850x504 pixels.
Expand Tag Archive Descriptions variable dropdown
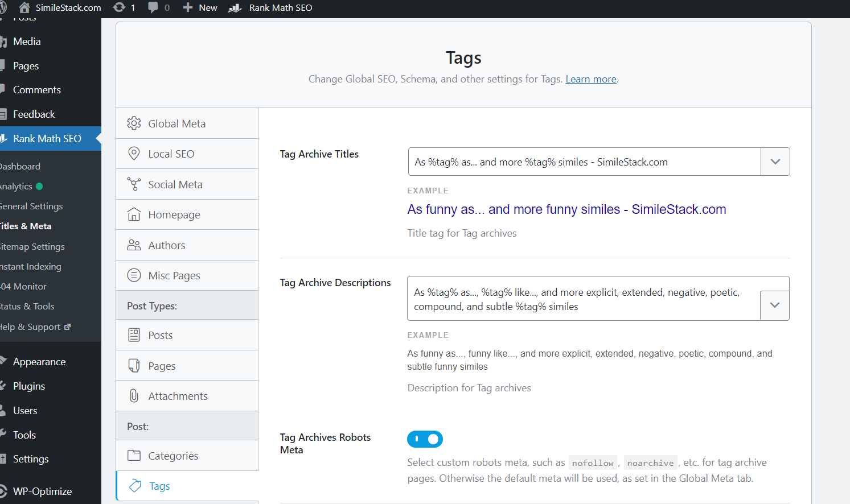775,305
